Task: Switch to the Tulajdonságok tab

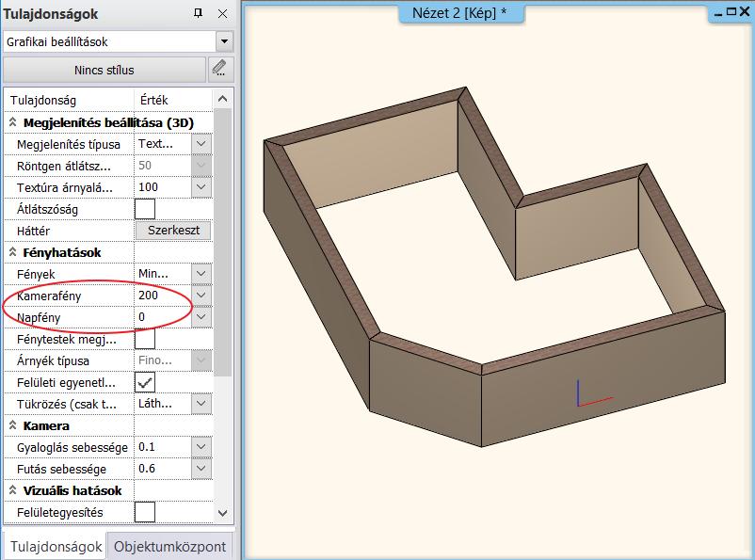Action: coord(56,547)
